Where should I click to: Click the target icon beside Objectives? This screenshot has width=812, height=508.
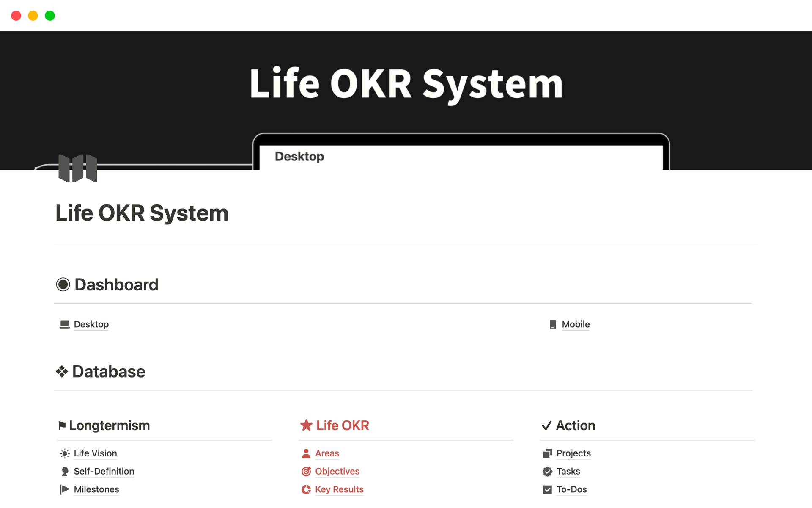pos(306,471)
